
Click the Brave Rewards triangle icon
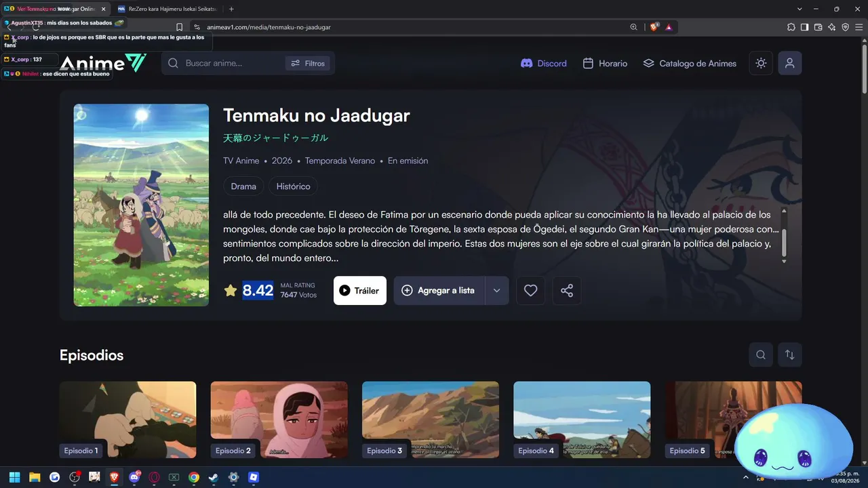[669, 27]
